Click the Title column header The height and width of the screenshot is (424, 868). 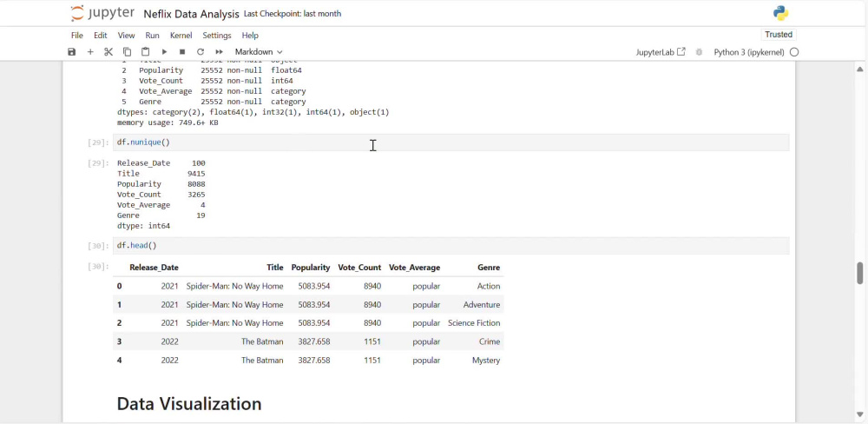pos(274,267)
